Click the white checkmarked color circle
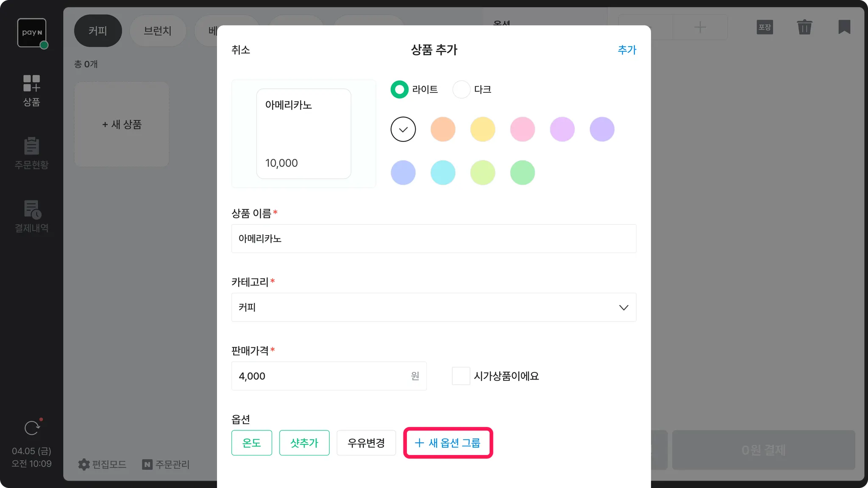The width and height of the screenshot is (868, 488). (x=403, y=129)
